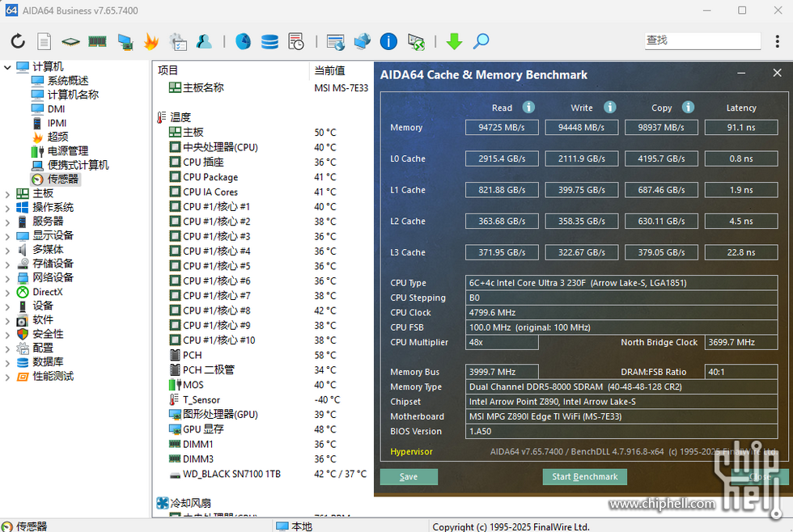The image size is (793, 532).
Task: Expand the 操作系统 tree node
Action: click(x=7, y=208)
